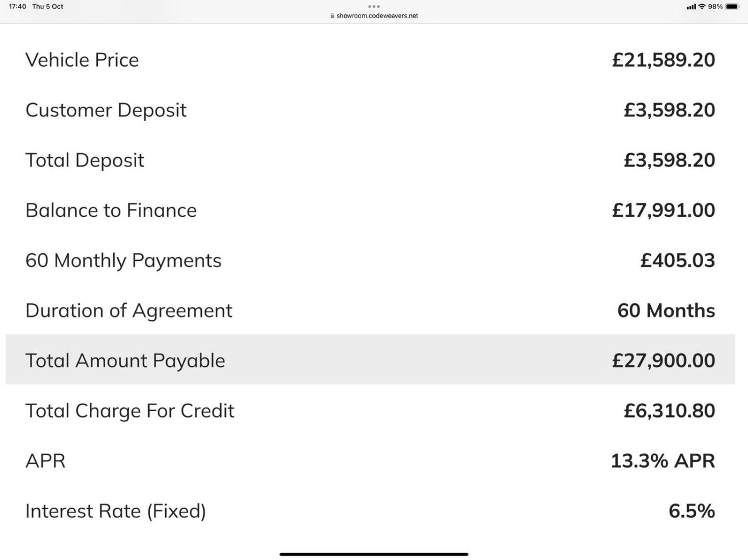
Task: Click the 13.3% APR value
Action: pos(663,461)
